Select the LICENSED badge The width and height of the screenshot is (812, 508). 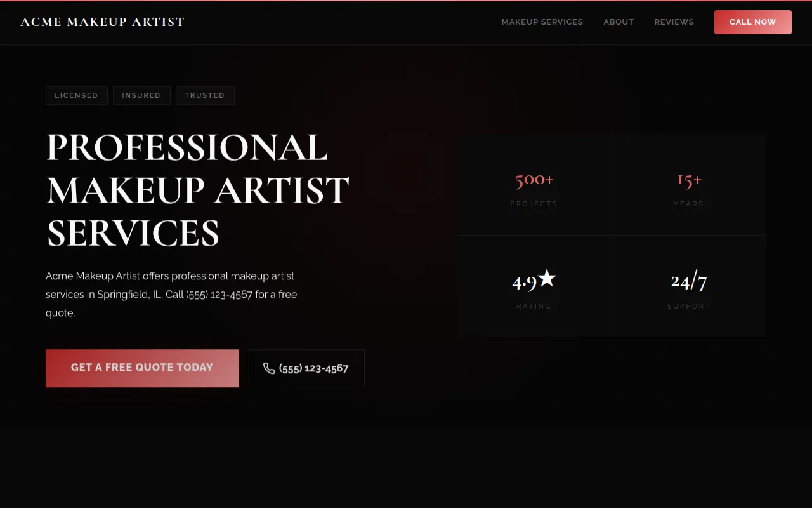(76, 95)
